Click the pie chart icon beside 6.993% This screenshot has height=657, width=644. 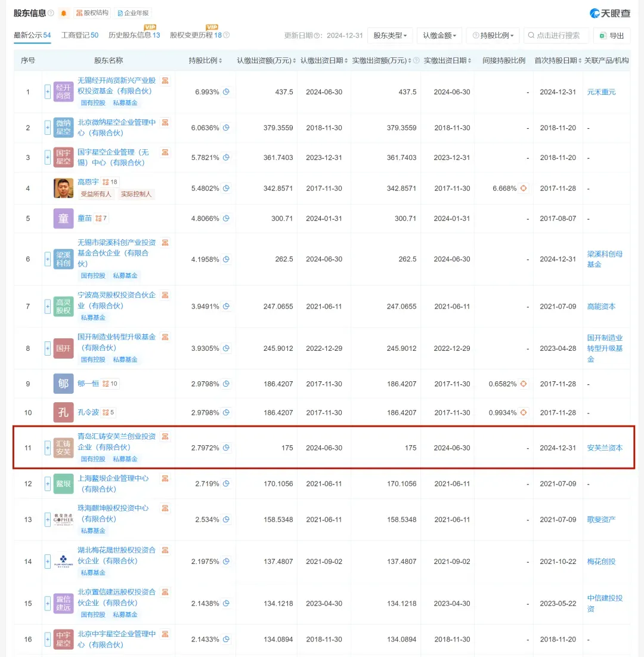click(226, 91)
